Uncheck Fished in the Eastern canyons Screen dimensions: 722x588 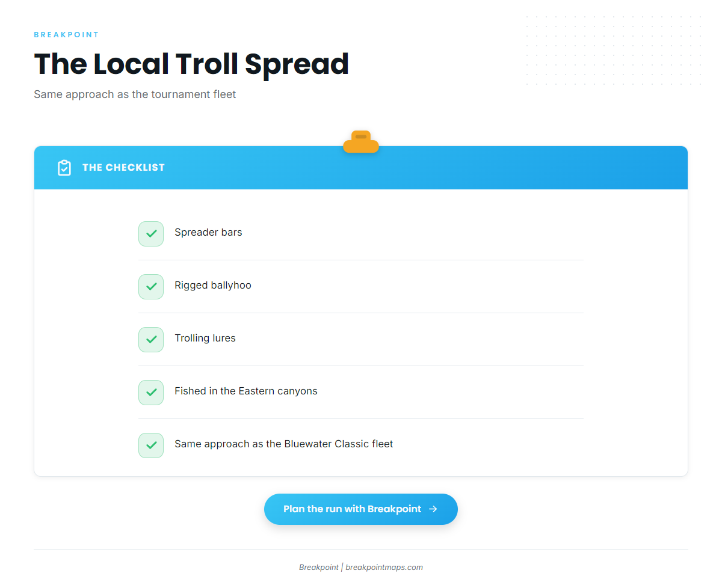(x=151, y=393)
